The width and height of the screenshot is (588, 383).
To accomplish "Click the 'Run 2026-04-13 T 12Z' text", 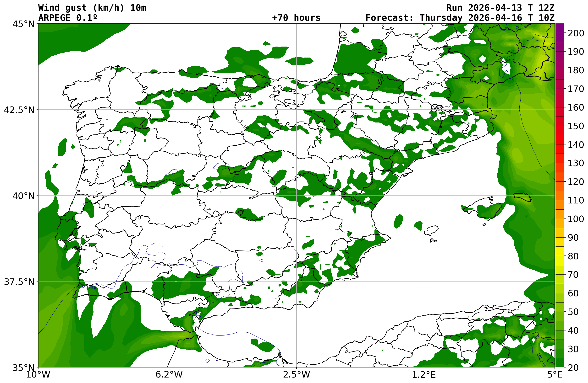I will tap(500, 8).
